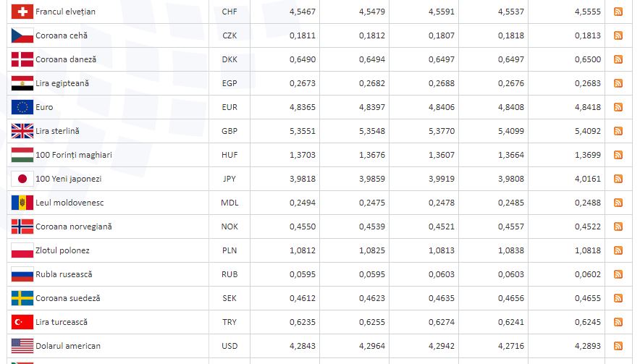
Task: Click the Euro currency name
Action: 44,107
